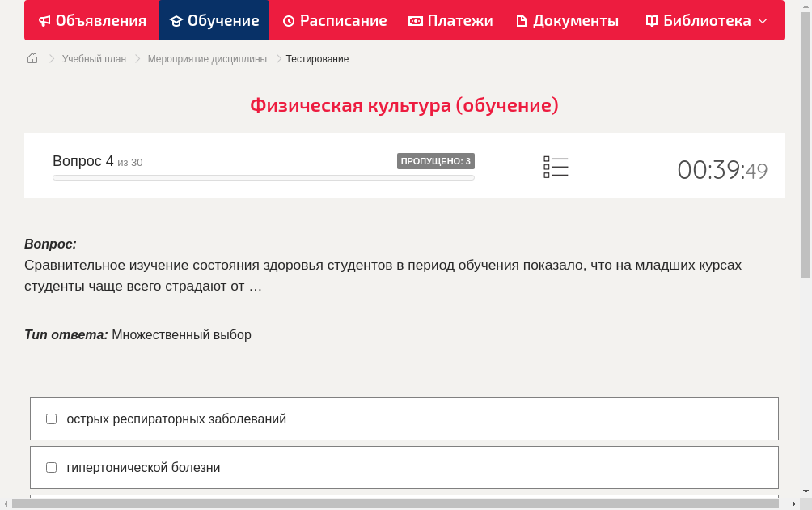
Task: Open the question navigator list icon
Action: (556, 167)
